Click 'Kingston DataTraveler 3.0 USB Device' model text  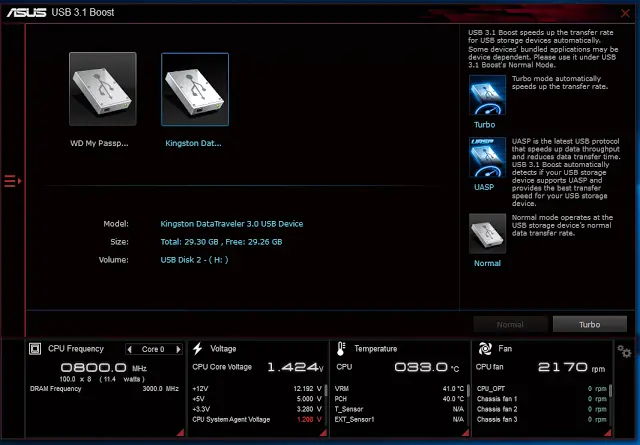(231, 224)
